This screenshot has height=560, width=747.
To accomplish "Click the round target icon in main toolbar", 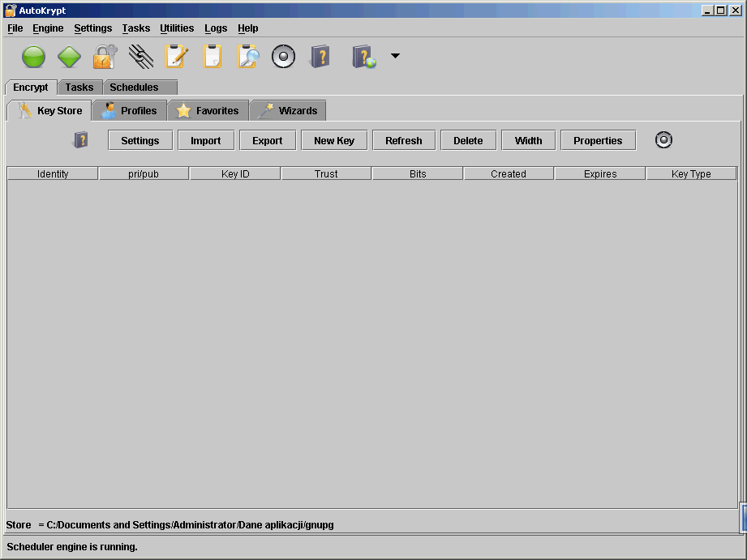I will pos(283,57).
